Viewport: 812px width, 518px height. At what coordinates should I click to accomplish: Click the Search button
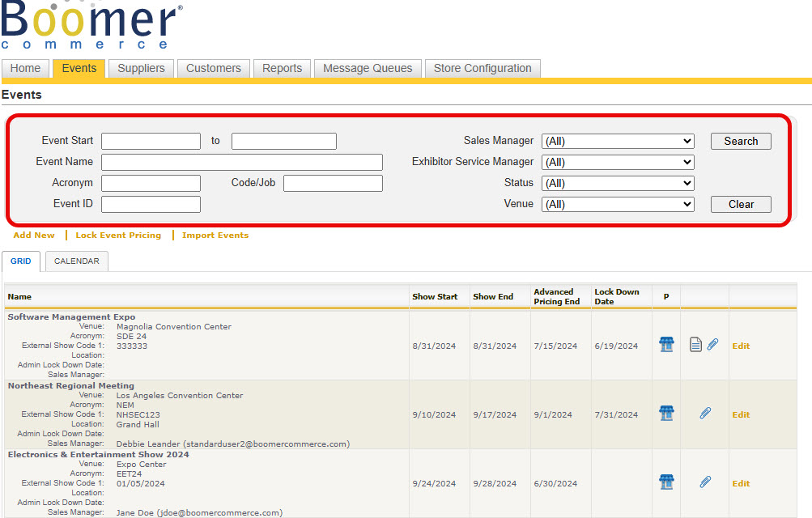[740, 141]
